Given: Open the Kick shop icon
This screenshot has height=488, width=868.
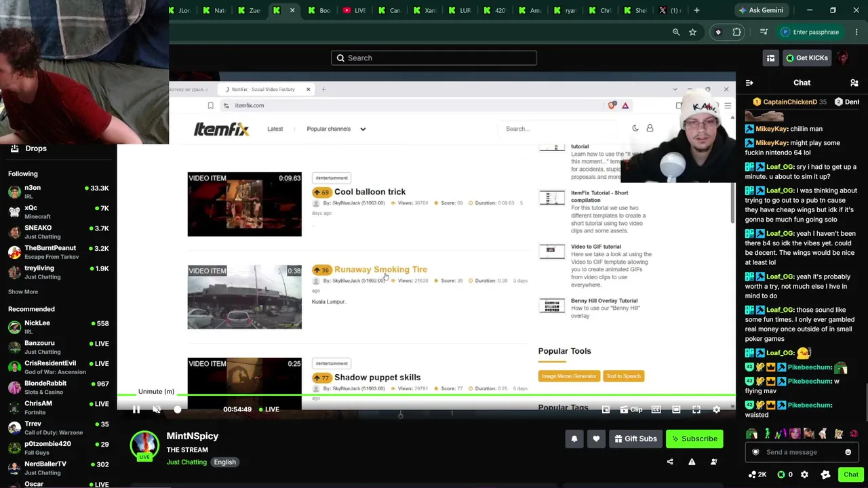Looking at the screenshot, I should (770, 58).
